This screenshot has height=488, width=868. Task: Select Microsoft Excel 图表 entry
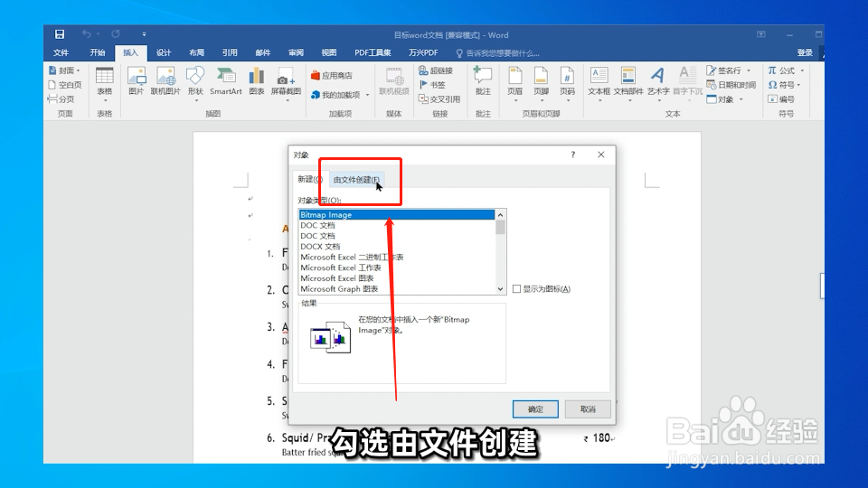click(396, 277)
